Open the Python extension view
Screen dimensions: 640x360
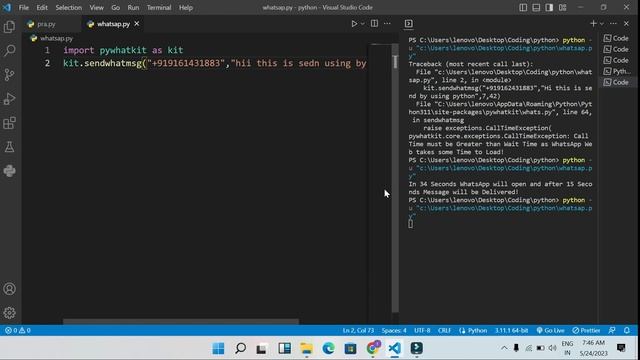point(9,171)
